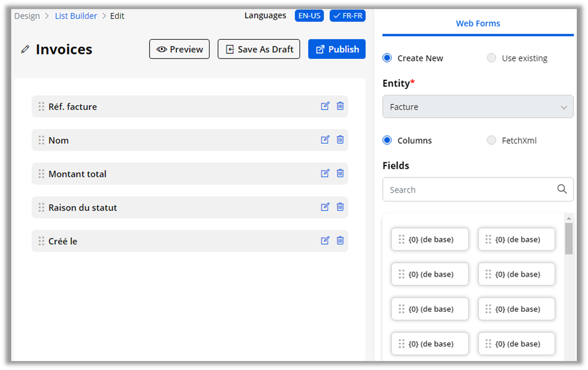Click the pencil icon beside Invoices title
The height and width of the screenshot is (370, 588).
[x=25, y=49]
